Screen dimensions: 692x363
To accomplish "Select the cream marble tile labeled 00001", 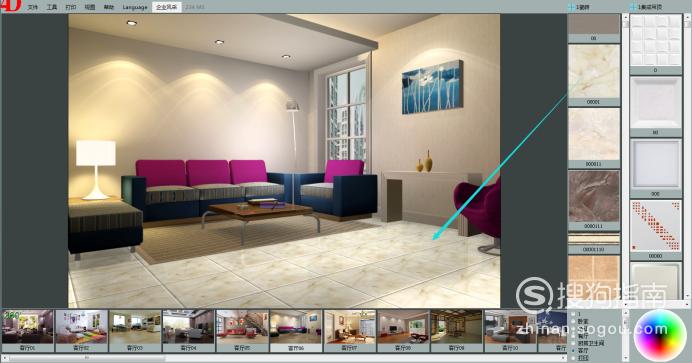I will click(x=594, y=71).
